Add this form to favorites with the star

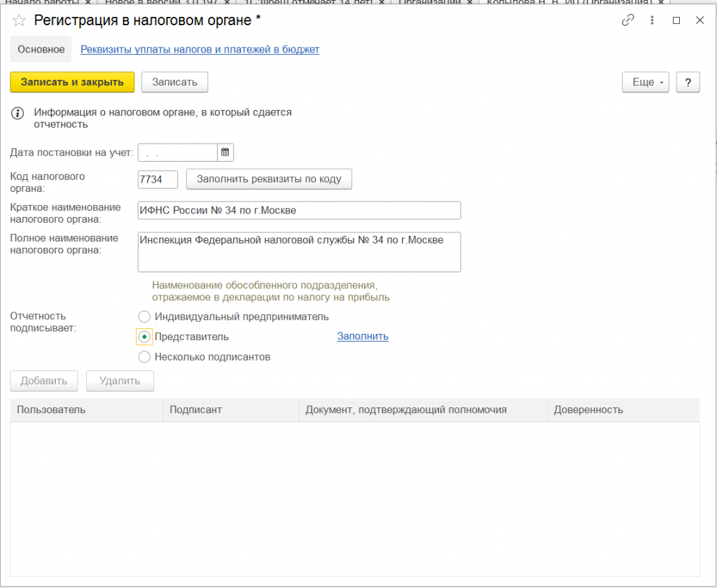coord(19,20)
